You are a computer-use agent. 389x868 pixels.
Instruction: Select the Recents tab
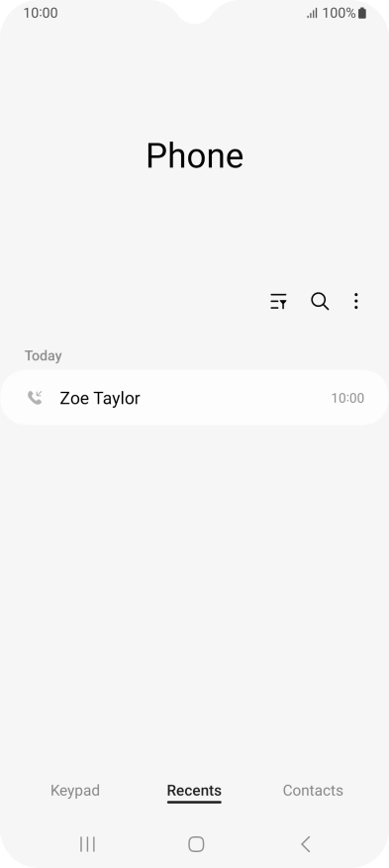click(x=194, y=791)
